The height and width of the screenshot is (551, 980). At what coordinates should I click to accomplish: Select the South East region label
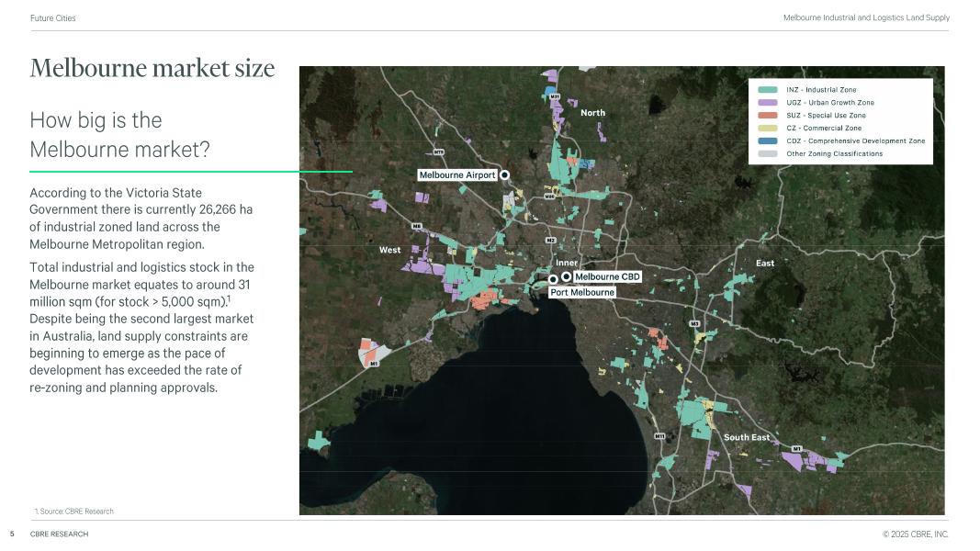click(746, 437)
